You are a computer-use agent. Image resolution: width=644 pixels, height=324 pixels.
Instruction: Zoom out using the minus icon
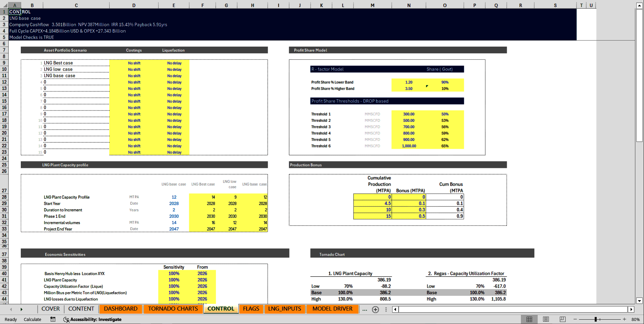coord(575,319)
